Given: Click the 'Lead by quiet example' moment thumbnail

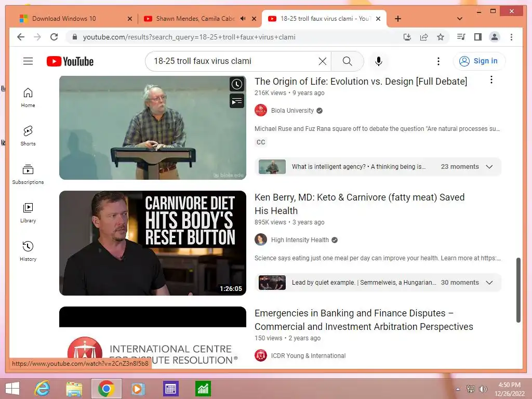Looking at the screenshot, I should (272, 283).
